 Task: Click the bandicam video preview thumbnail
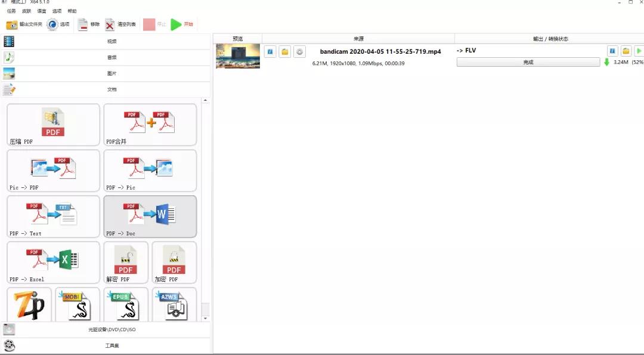(x=238, y=56)
